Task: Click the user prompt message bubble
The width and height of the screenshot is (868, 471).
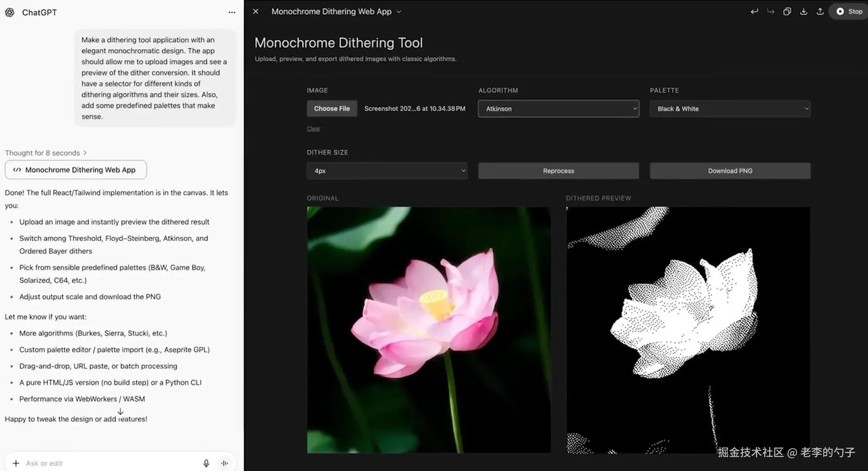Action: (x=155, y=78)
